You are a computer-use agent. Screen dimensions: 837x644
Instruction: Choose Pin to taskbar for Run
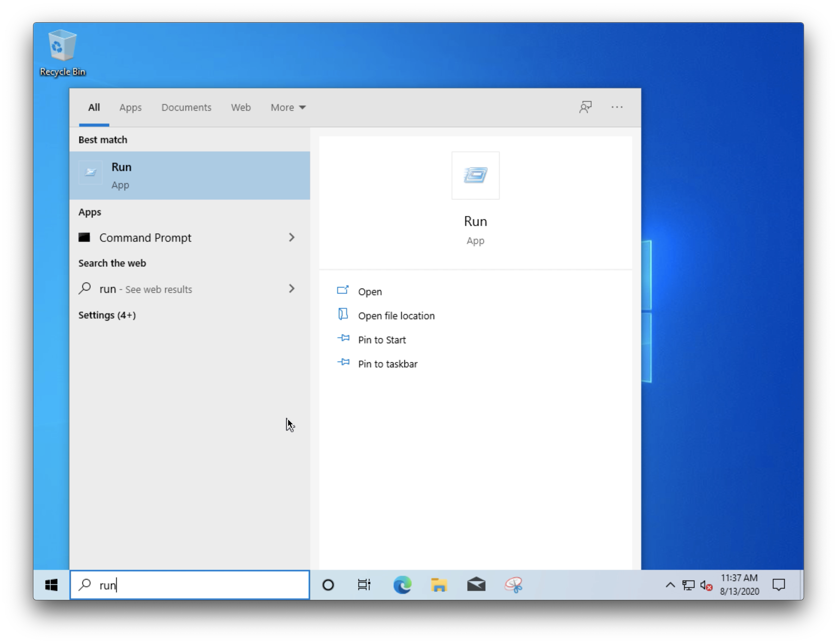click(x=388, y=364)
